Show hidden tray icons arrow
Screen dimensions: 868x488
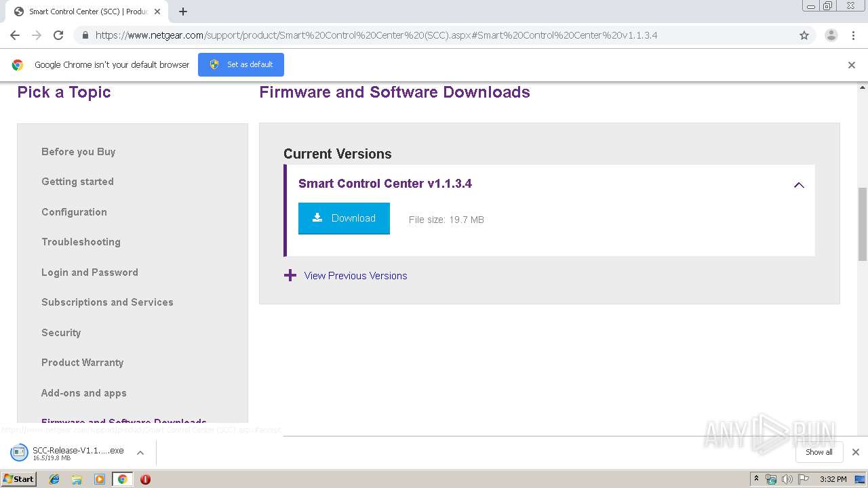756,479
